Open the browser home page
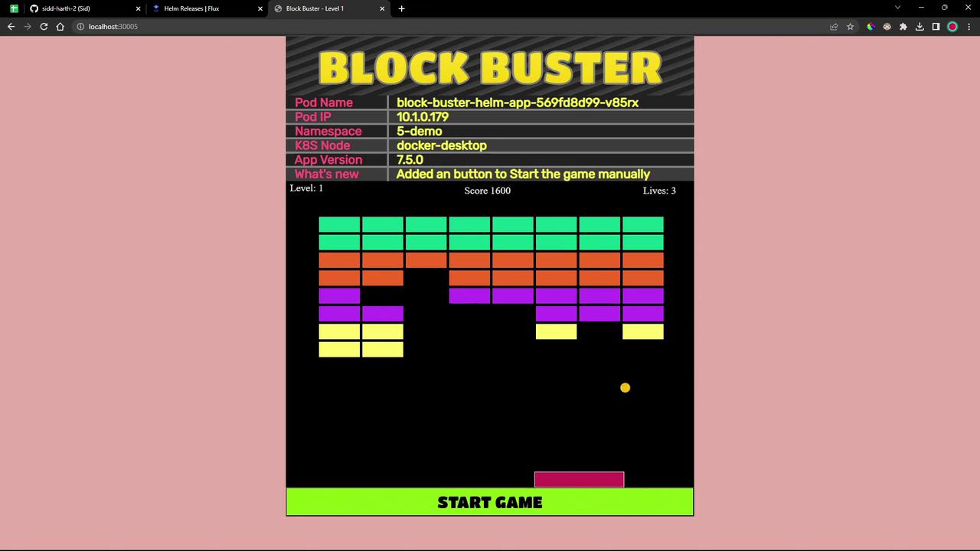Screen dimensions: 980x551 [60, 27]
